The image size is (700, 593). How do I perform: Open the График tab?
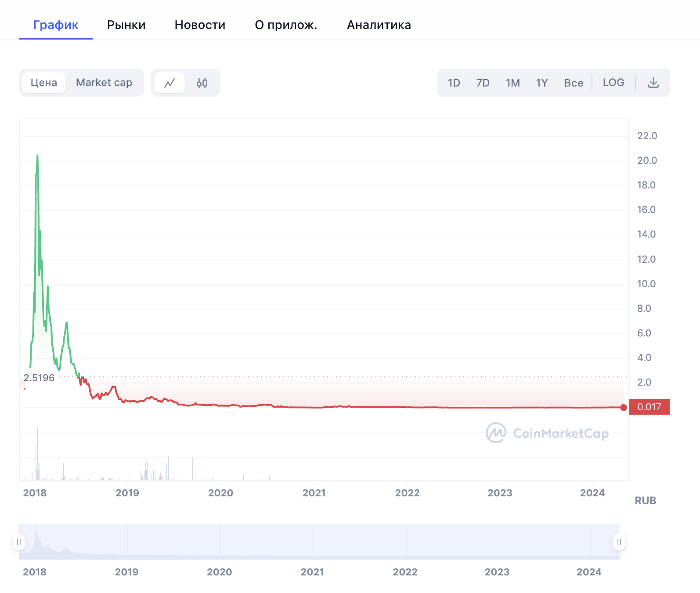(x=56, y=25)
